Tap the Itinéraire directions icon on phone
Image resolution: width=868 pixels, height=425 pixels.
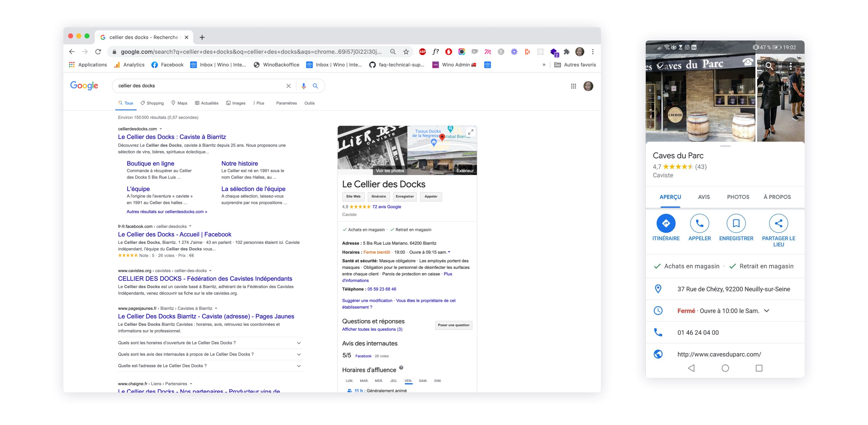coord(666,223)
